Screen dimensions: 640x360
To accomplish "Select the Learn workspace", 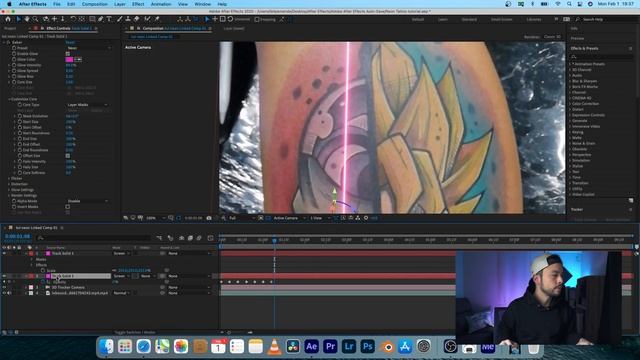I will coord(443,20).
